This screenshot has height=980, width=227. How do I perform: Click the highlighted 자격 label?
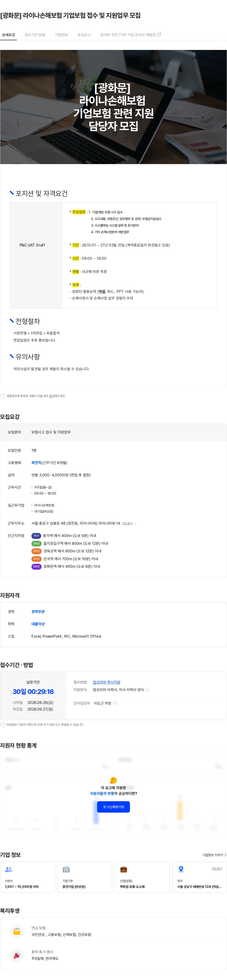(75, 285)
